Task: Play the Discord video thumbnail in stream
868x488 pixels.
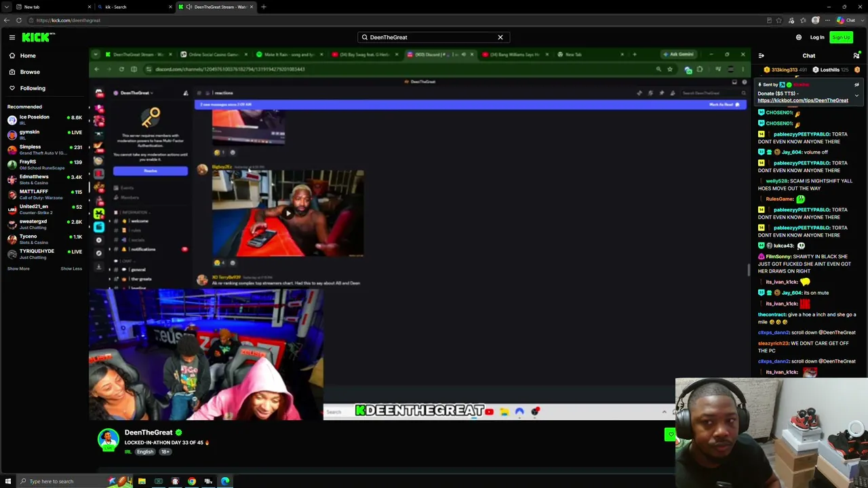Action: point(288,213)
